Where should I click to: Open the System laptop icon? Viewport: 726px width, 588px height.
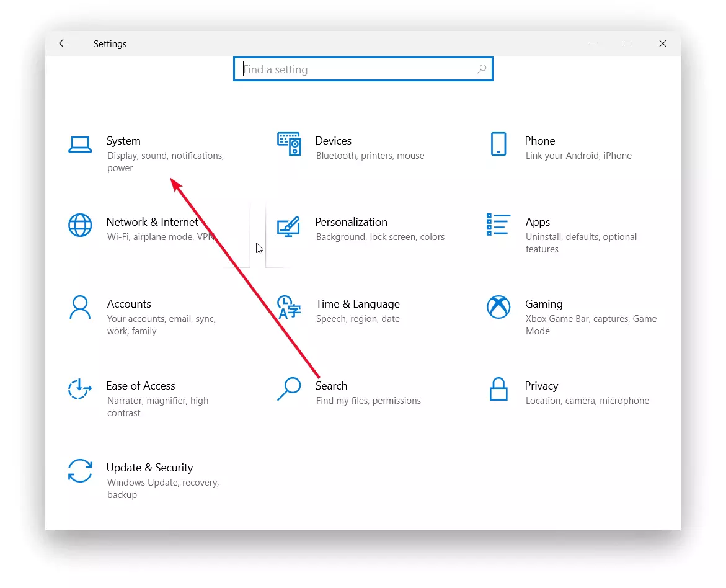coord(80,145)
